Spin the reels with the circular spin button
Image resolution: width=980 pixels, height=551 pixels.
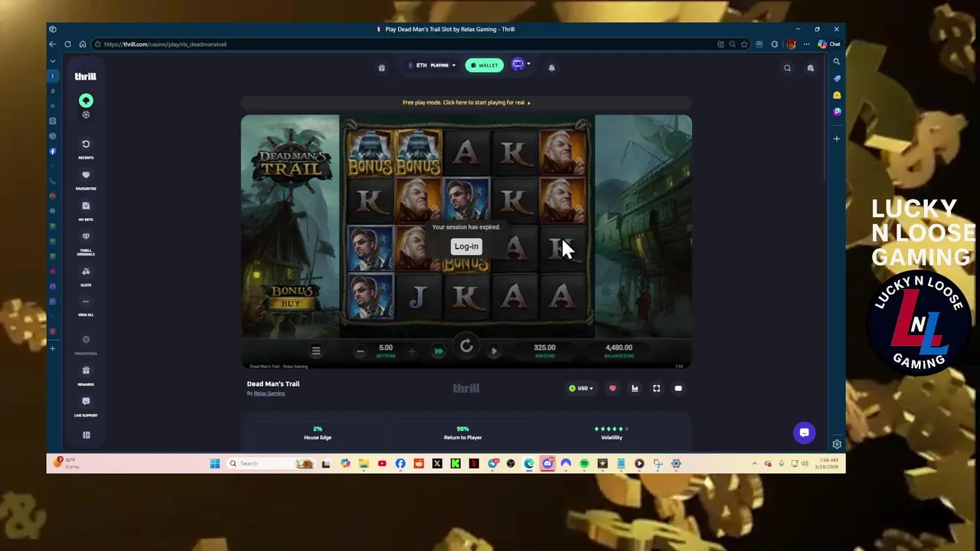click(466, 347)
